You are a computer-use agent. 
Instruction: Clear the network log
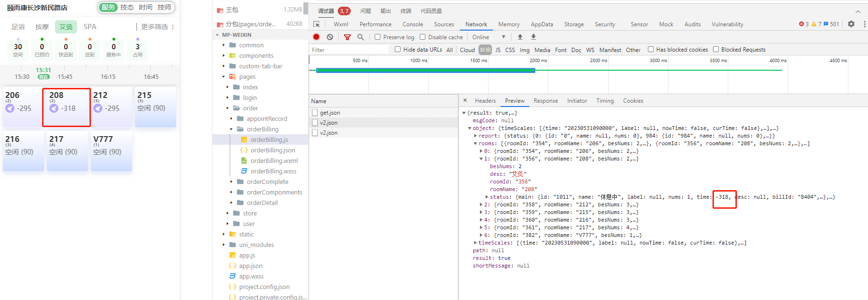click(330, 37)
